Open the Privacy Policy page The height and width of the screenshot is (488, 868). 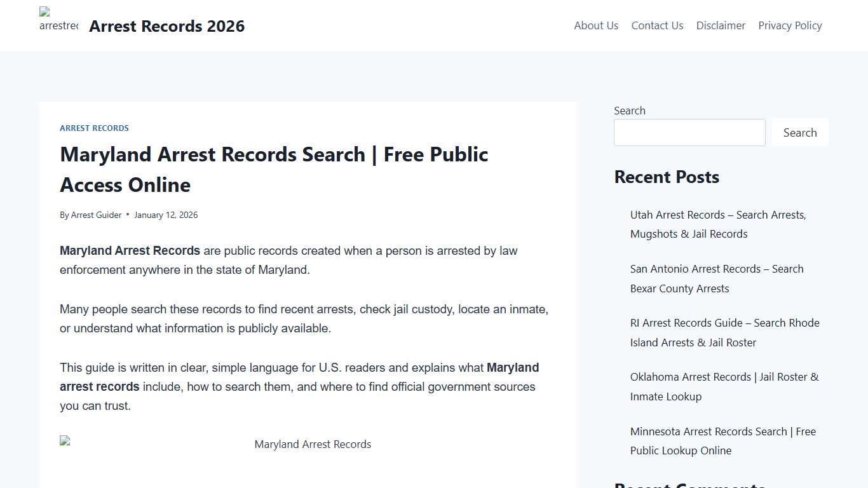tap(790, 25)
